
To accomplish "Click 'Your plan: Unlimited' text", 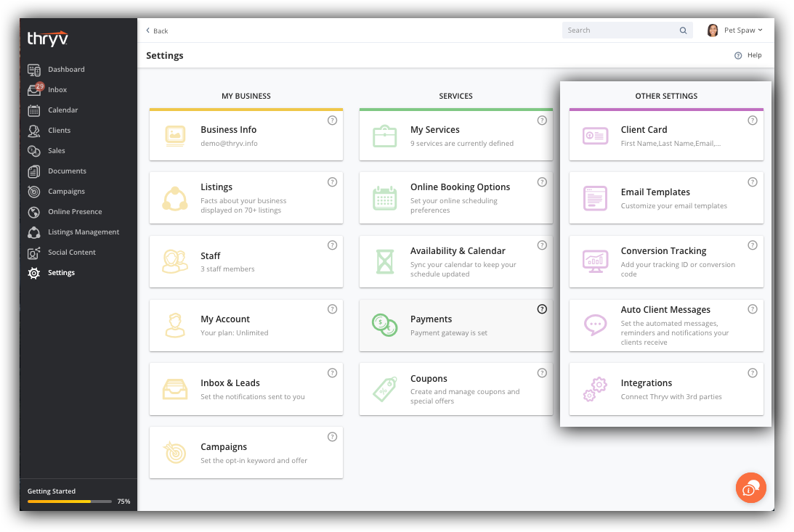I will (x=234, y=332).
